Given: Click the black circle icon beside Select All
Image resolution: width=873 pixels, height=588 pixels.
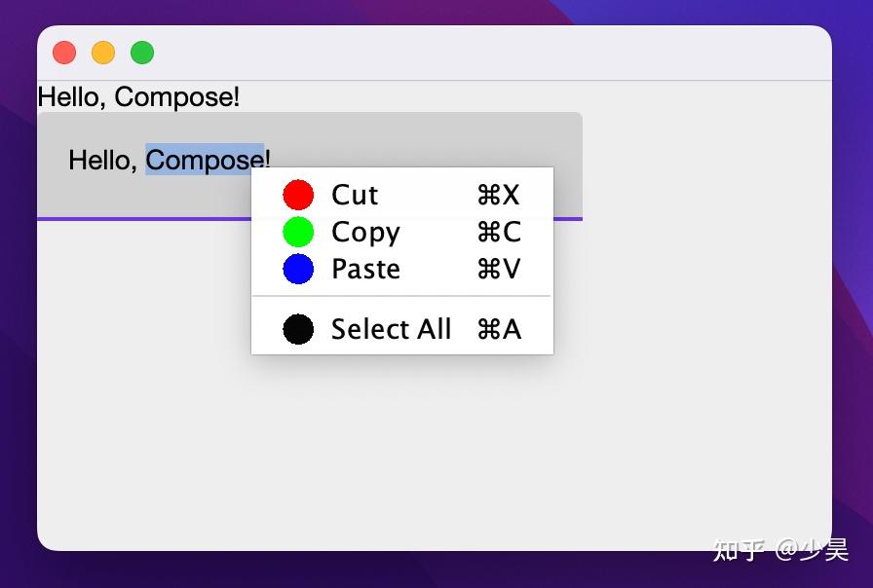Looking at the screenshot, I should pyautogui.click(x=298, y=329).
